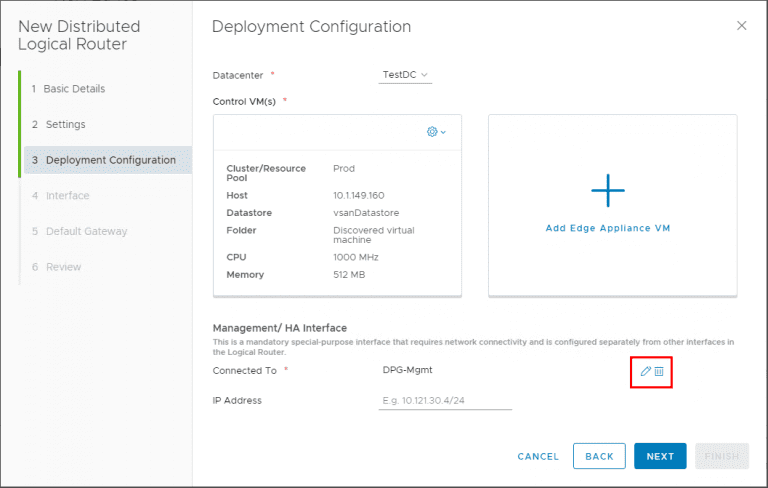The width and height of the screenshot is (768, 488).
Task: Proceed by clicking NEXT
Action: coord(660,456)
